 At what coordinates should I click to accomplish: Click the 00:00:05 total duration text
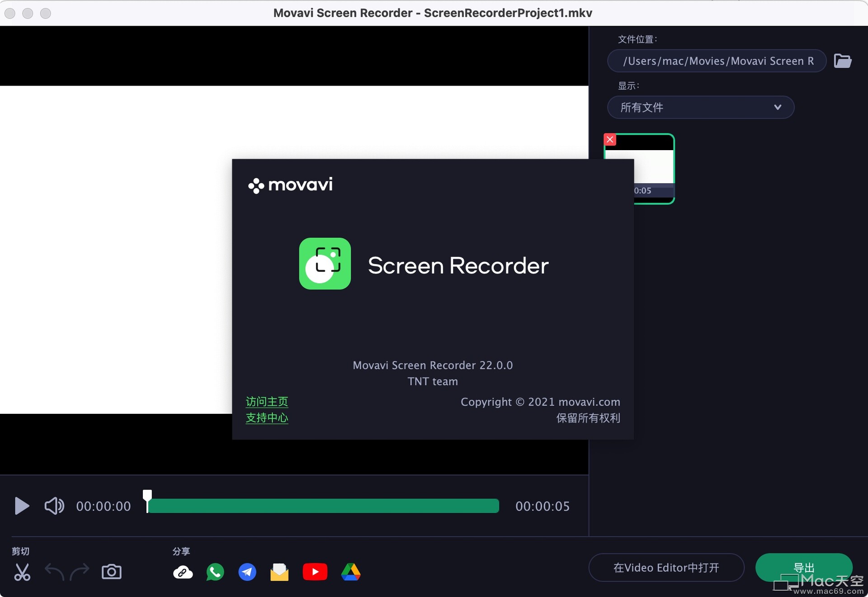click(542, 506)
